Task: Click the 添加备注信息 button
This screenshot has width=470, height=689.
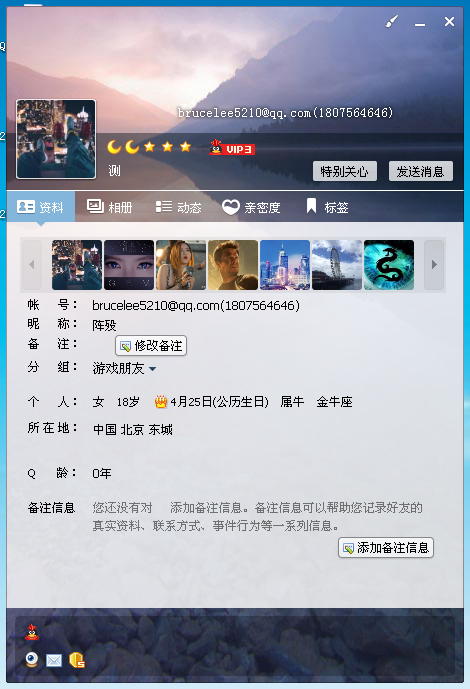Action: pyautogui.click(x=386, y=548)
